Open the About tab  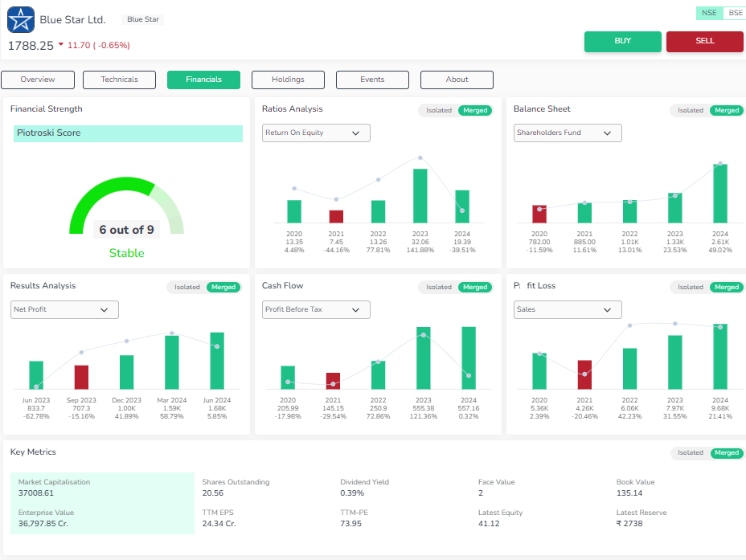[x=457, y=80]
